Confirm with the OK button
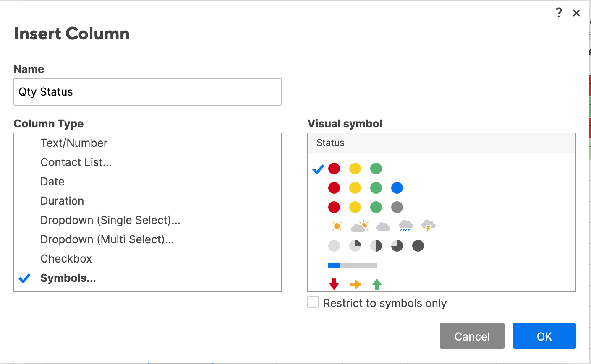This screenshot has height=364, width=591. point(544,336)
